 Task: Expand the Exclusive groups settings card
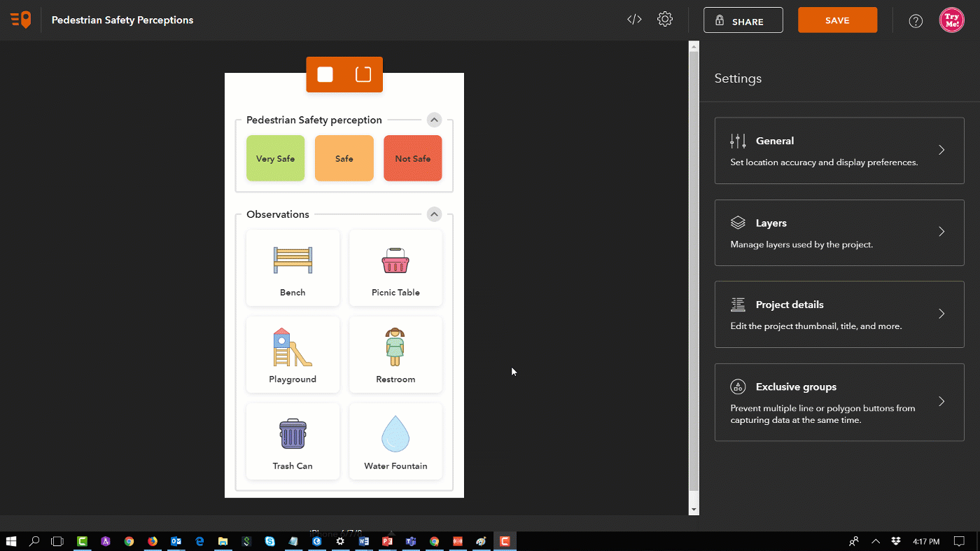pyautogui.click(x=839, y=402)
